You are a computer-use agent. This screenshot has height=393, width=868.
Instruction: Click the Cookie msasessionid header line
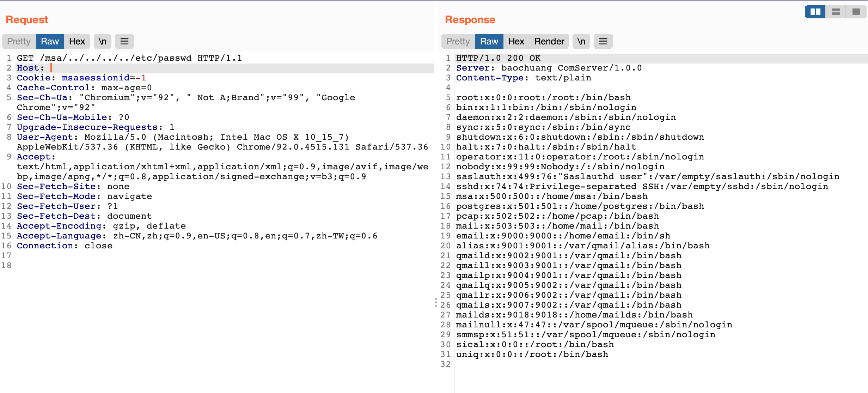coord(81,78)
